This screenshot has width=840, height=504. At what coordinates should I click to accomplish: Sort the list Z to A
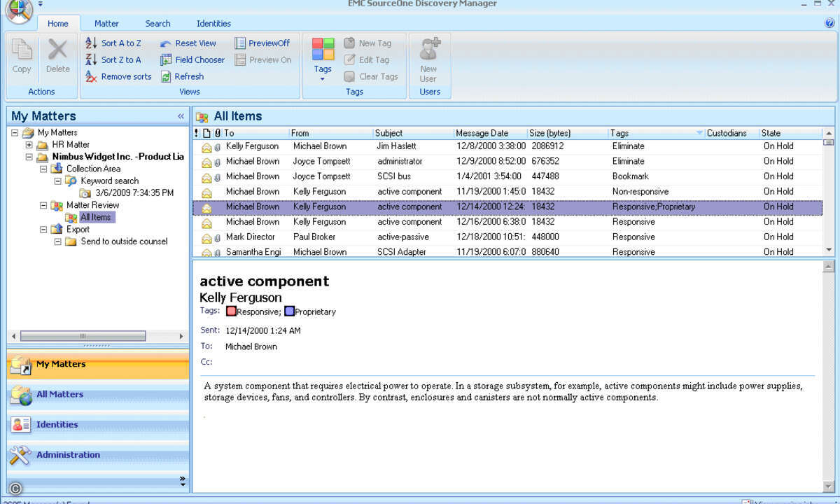(x=113, y=59)
